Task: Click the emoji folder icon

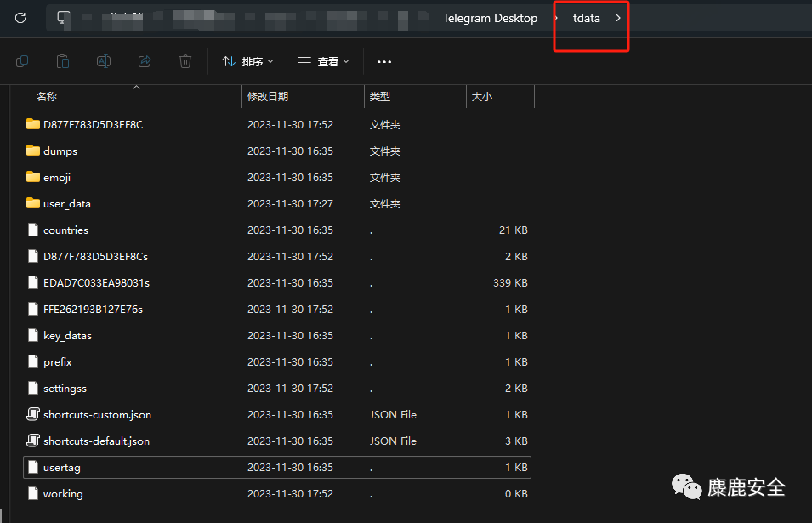Action: [33, 177]
